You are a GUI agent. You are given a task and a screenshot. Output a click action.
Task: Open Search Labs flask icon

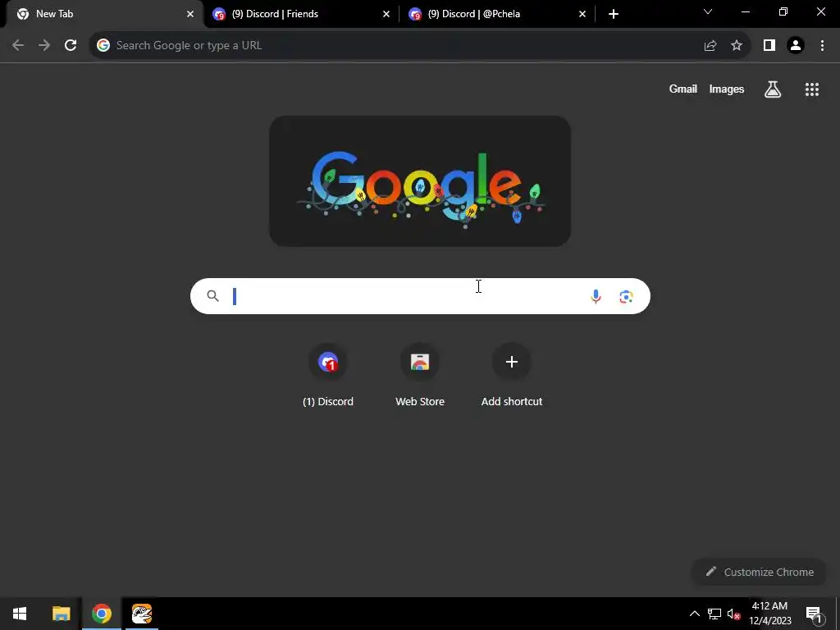773,89
